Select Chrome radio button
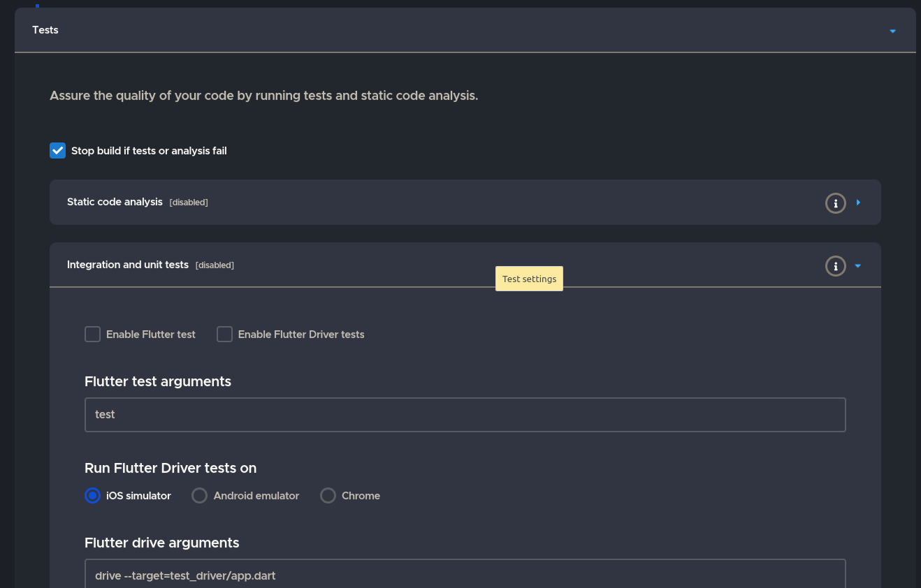Viewport: 921px width, 588px height. (x=328, y=495)
